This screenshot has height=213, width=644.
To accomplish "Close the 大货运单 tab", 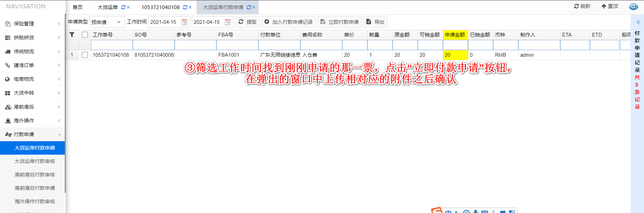I will tap(128, 7).
